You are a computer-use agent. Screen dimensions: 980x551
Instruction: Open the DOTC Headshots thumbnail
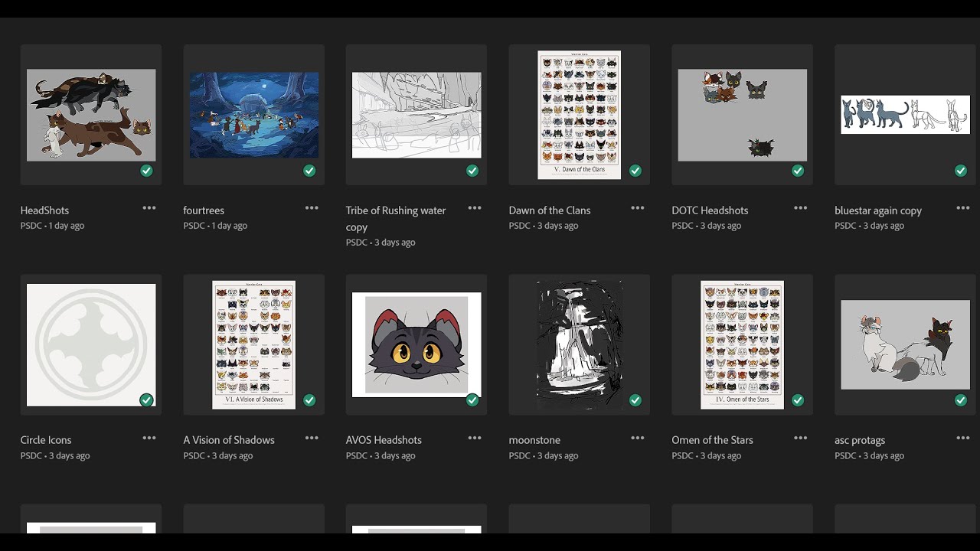[x=743, y=115]
